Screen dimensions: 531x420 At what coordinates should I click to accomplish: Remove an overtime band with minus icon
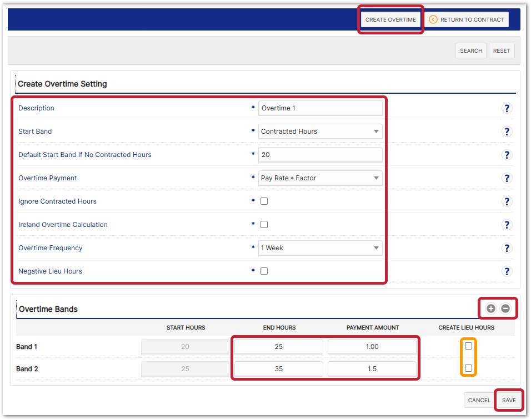[x=505, y=308]
